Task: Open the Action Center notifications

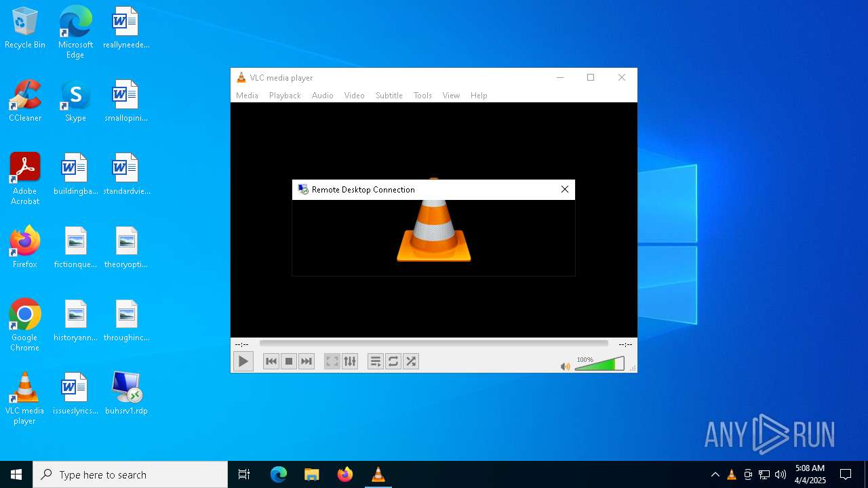Action: [x=846, y=474]
